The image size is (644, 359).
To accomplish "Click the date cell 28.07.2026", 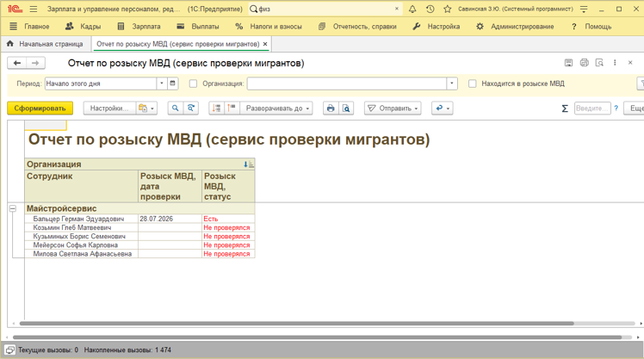I will [170, 219].
